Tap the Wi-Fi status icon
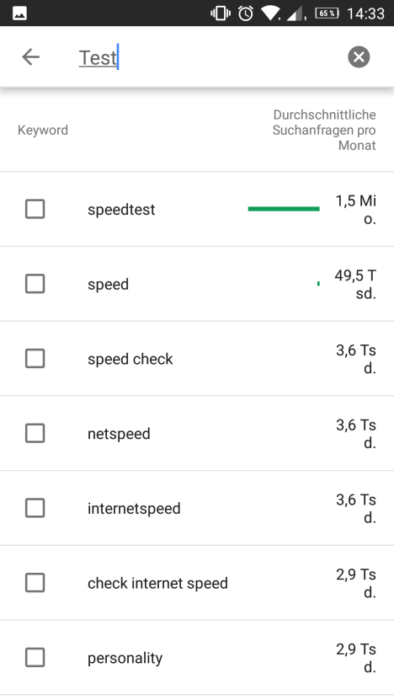 click(x=270, y=13)
